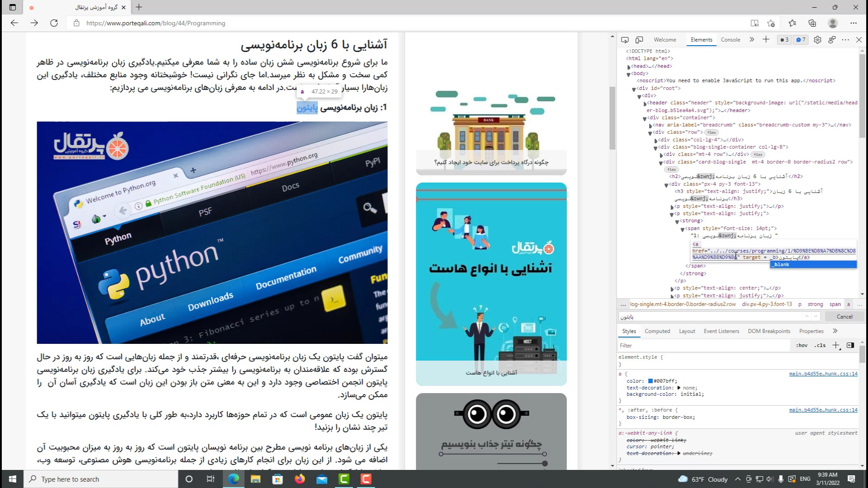Viewport: 868px width, 488px height.
Task: Open Firefox from the taskbar
Action: click(300, 479)
